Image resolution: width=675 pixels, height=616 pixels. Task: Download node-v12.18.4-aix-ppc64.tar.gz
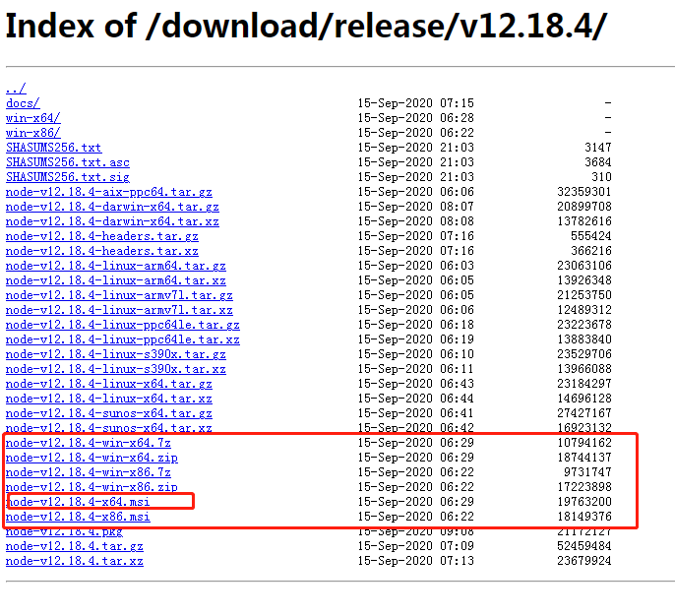[108, 192]
